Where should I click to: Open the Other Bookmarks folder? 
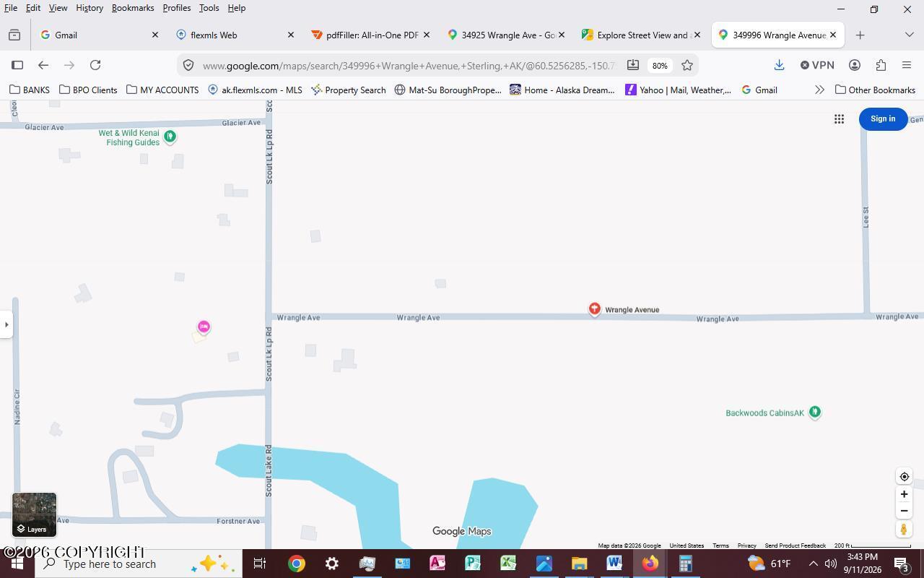[x=875, y=90]
